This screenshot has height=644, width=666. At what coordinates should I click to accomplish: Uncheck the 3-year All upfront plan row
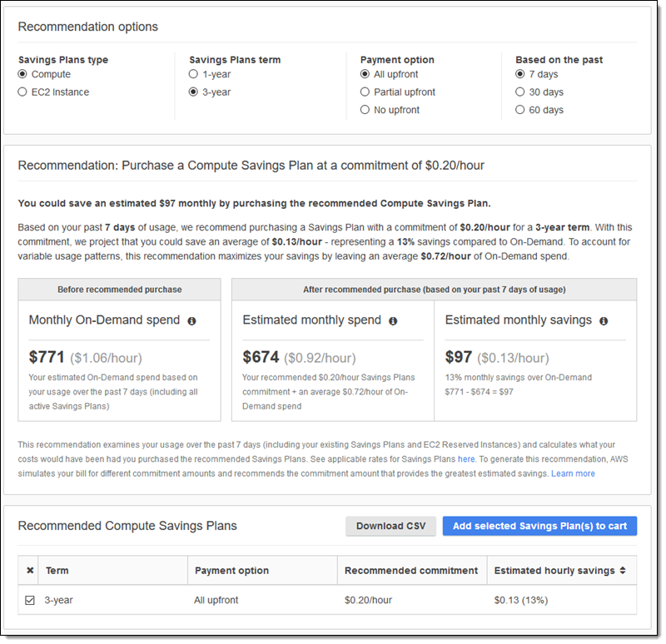tap(30, 600)
